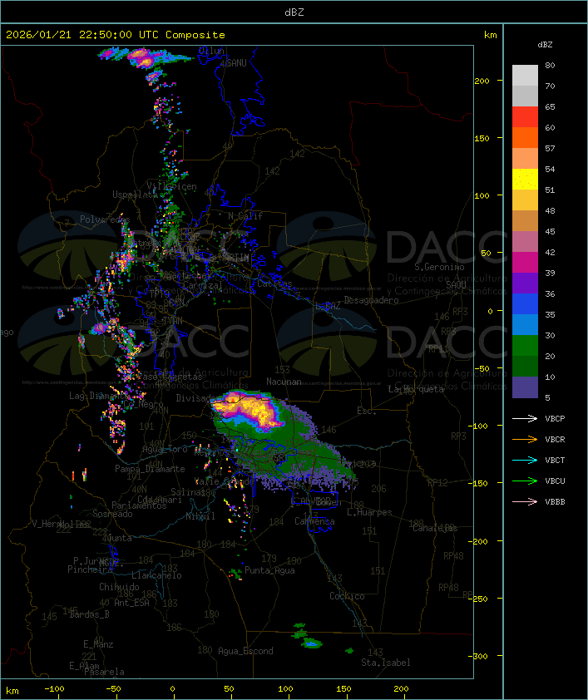The image size is (588, 700).
Task: Click the 'dBZ' title in the top bar
Action: pos(294,12)
